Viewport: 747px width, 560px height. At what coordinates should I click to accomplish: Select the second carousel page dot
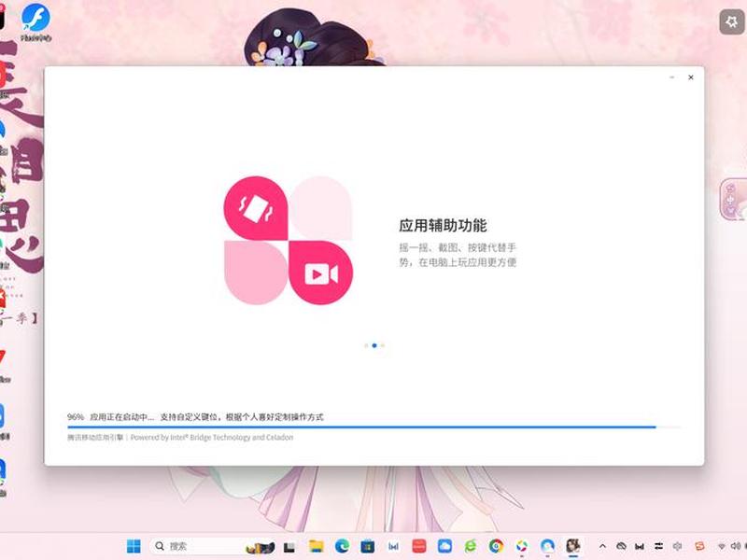tap(374, 345)
